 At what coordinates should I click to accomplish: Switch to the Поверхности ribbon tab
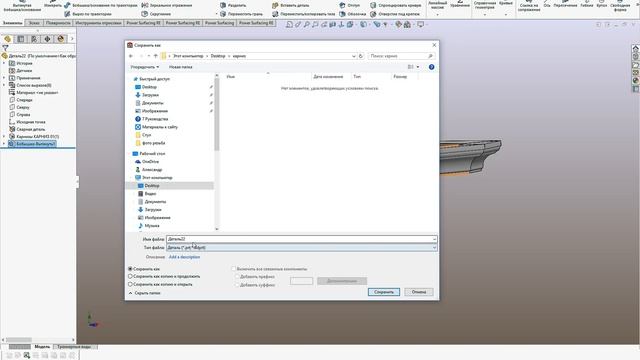tap(58, 23)
